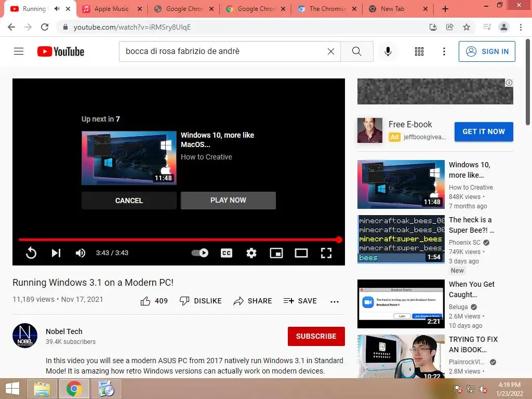Open YouTube settings three-dot menu
The height and width of the screenshot is (399, 532).
(x=444, y=51)
